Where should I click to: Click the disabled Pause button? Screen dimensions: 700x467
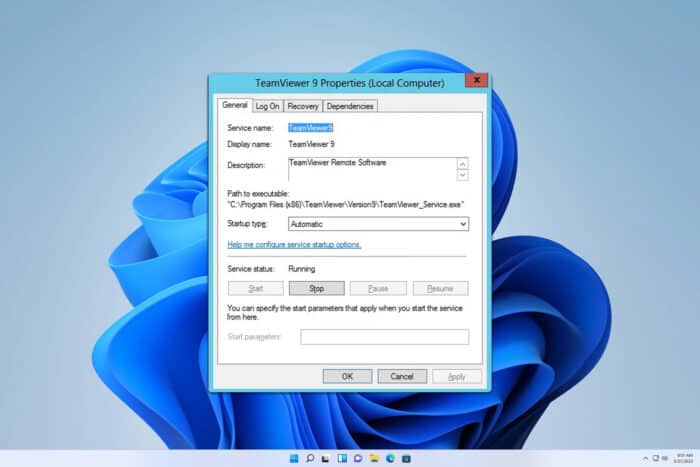(x=378, y=288)
